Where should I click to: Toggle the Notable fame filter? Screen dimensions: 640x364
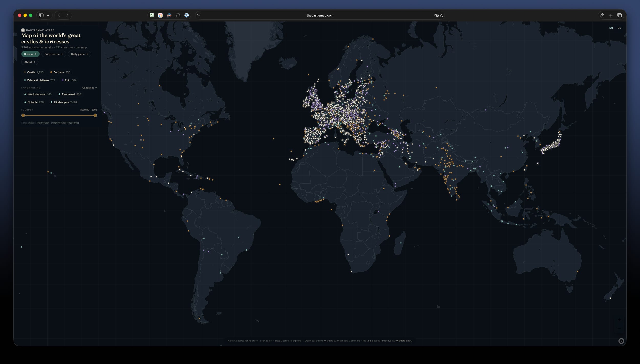coord(34,102)
